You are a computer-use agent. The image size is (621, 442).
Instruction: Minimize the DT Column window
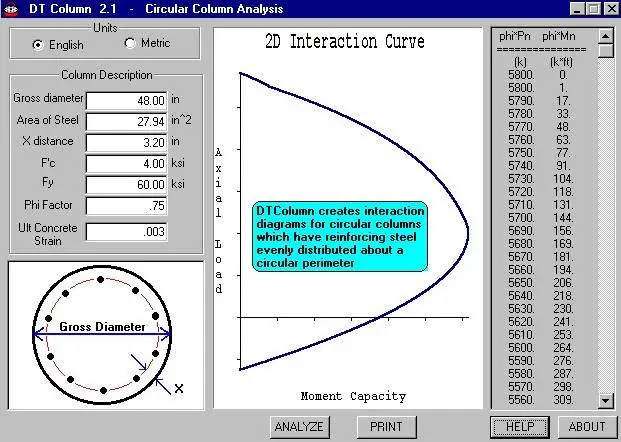578,9
